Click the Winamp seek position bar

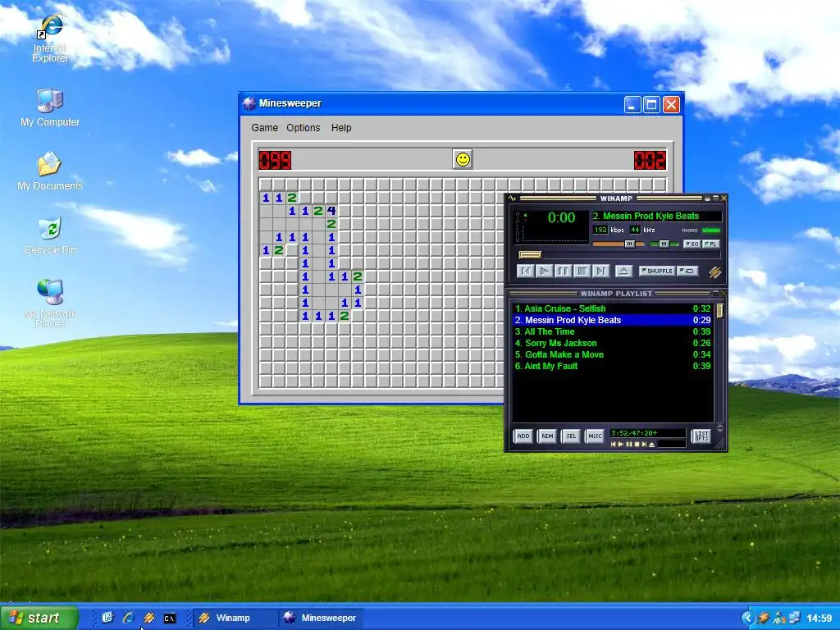[619, 255]
